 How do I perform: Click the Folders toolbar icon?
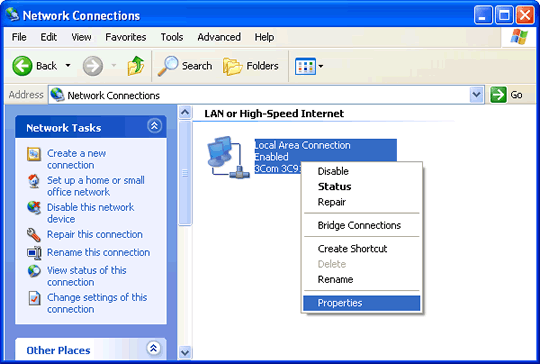click(x=232, y=66)
